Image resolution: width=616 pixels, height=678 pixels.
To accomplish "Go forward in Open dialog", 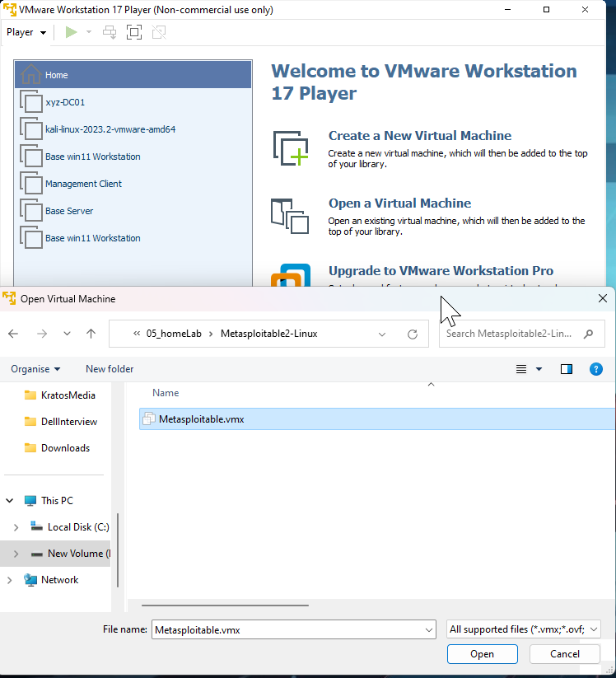I will (42, 334).
